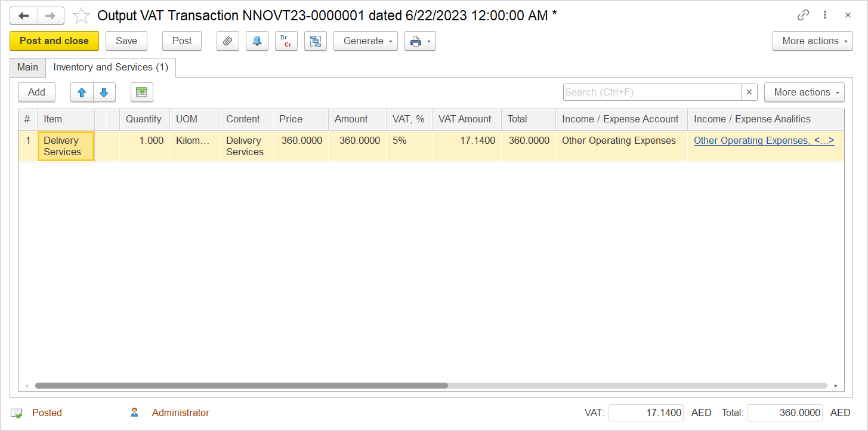
Task: Select the Content cell Delivery Services
Action: (x=246, y=146)
